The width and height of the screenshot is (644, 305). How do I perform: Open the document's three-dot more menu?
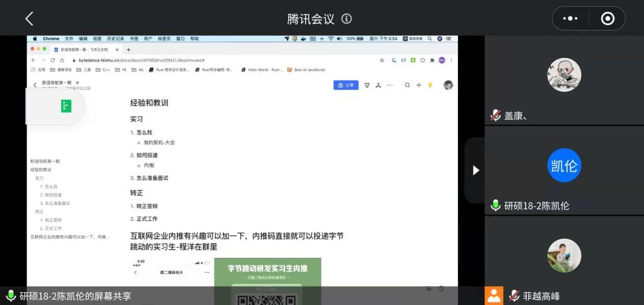389,85
